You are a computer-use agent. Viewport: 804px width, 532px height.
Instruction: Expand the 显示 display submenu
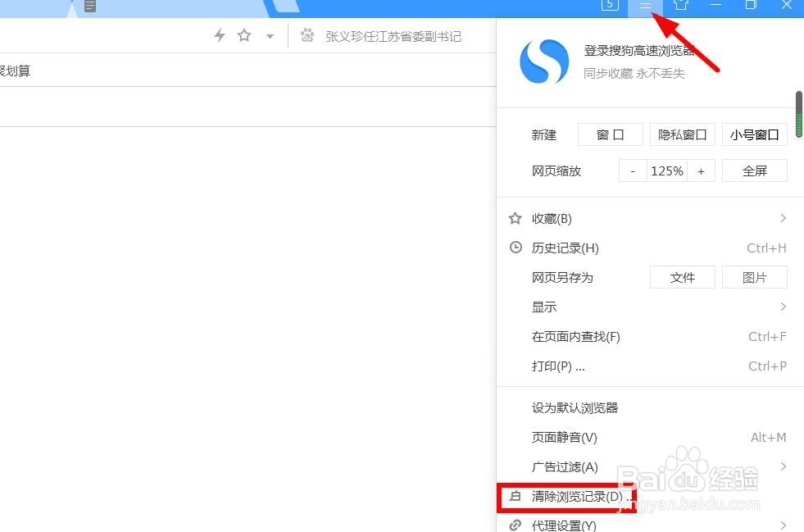pyautogui.click(x=544, y=307)
